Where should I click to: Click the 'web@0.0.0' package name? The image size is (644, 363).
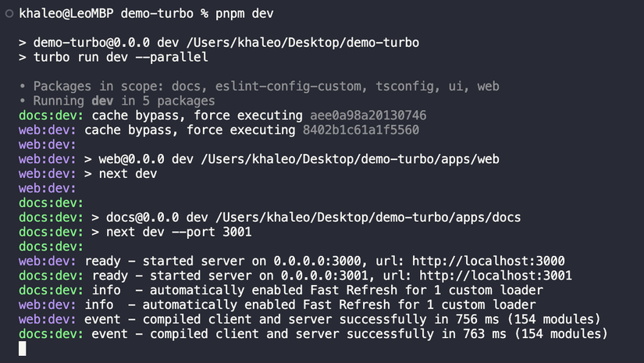coord(132,159)
